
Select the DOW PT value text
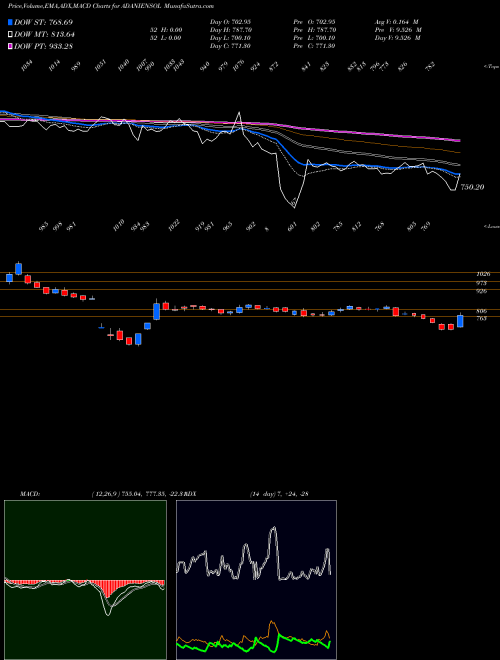click(x=43, y=46)
